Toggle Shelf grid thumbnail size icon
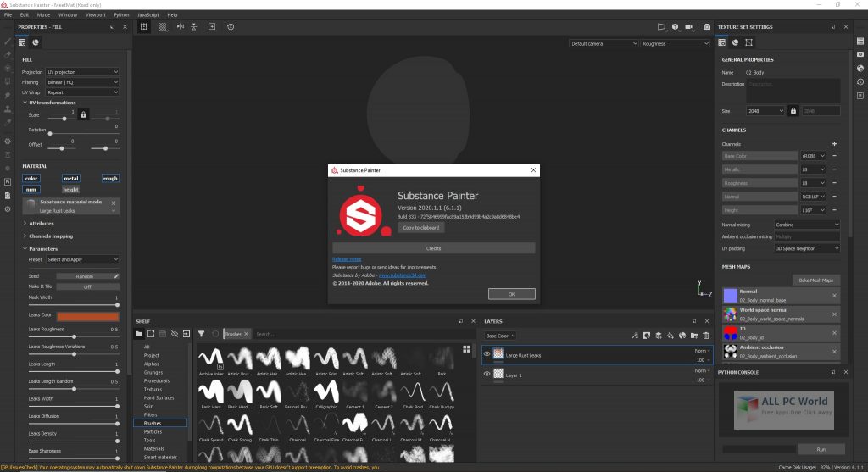Screen dimensions: 868x472 click(467, 348)
